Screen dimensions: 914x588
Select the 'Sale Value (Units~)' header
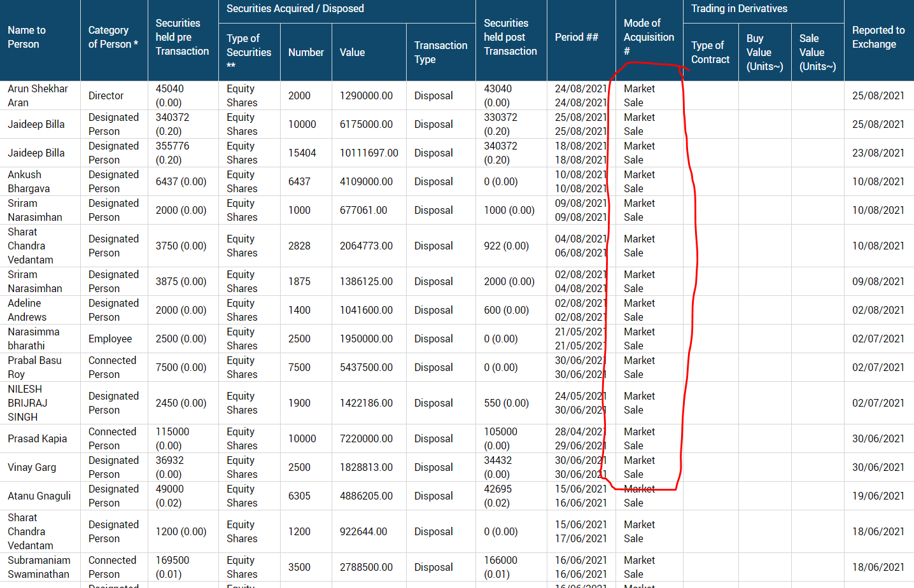(x=817, y=53)
